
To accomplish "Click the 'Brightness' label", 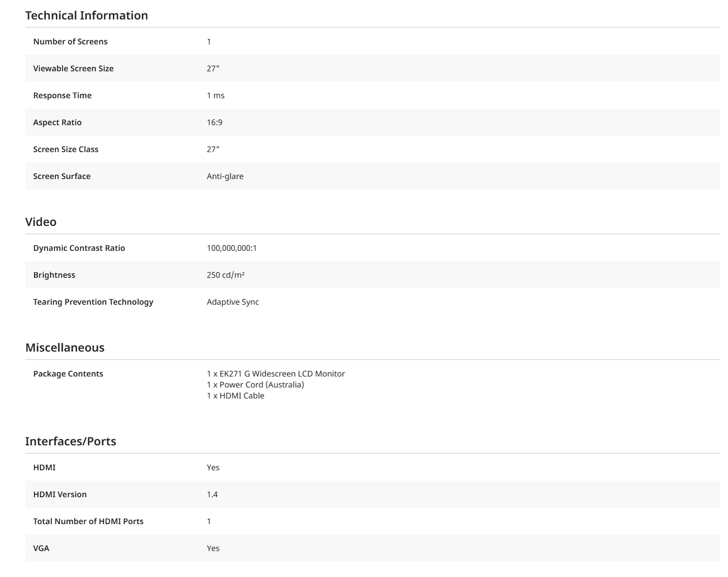I will pos(54,275).
